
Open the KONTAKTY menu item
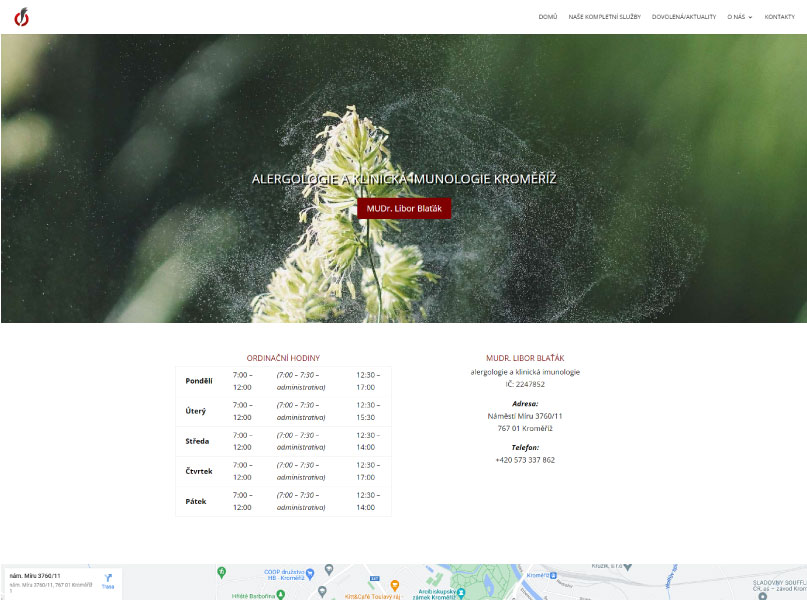779,17
